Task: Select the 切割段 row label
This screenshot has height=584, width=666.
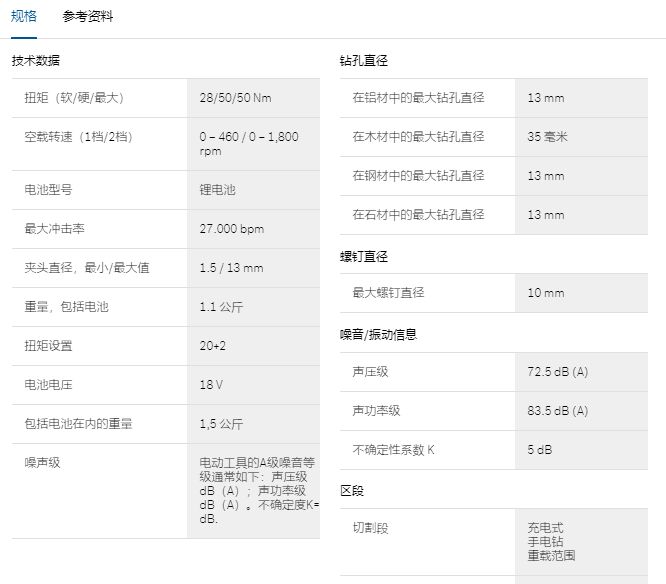Action: 371,527
